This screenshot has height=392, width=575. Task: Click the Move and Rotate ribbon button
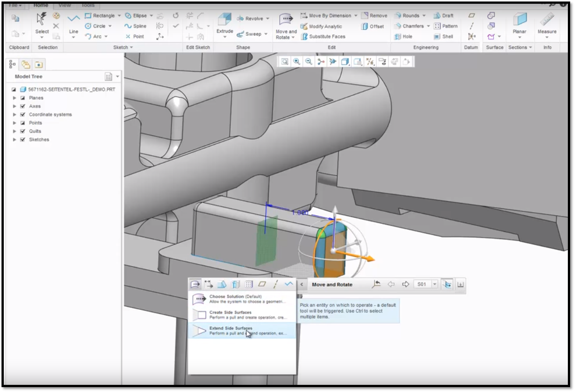click(x=286, y=26)
